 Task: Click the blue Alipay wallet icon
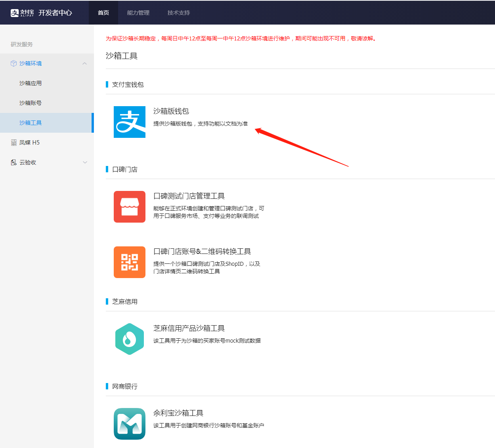[x=130, y=122]
